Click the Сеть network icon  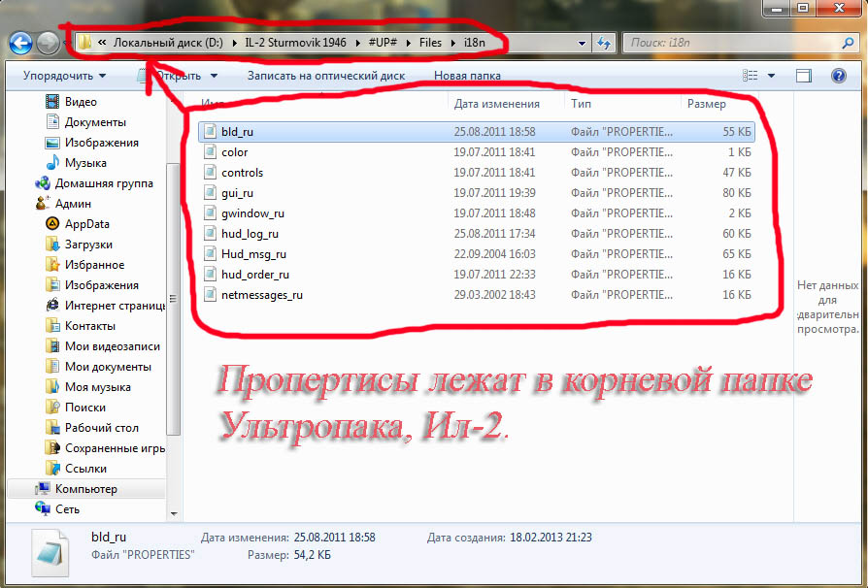[43, 508]
